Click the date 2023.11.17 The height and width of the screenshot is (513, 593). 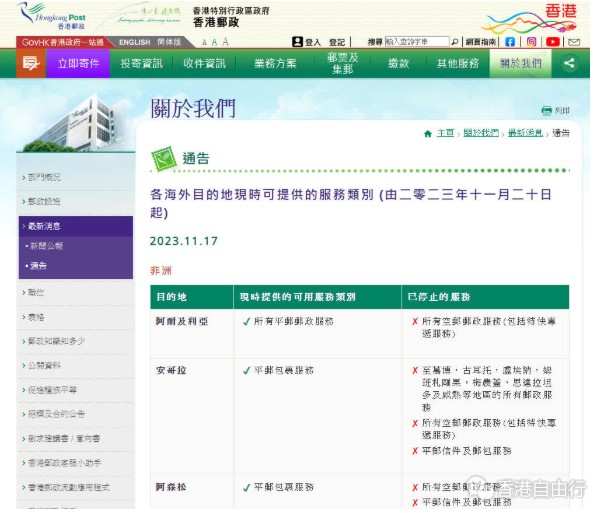[x=184, y=241]
